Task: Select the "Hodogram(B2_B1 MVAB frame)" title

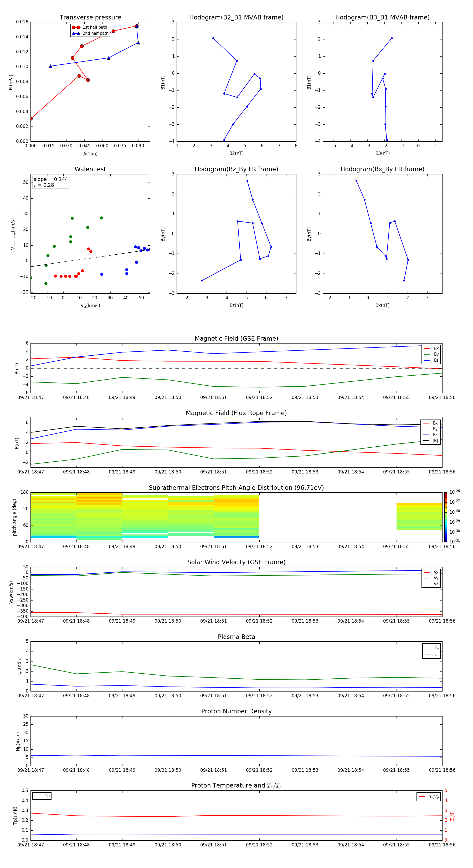Action: 236,18
